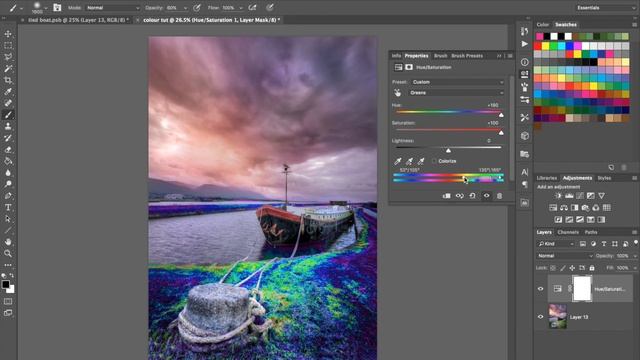
Task: Open the Essentials workspace dropdown
Action: 606,8
